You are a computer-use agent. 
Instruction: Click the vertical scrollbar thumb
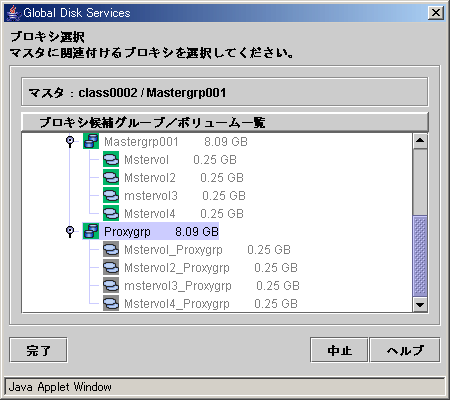pyautogui.click(x=420, y=256)
